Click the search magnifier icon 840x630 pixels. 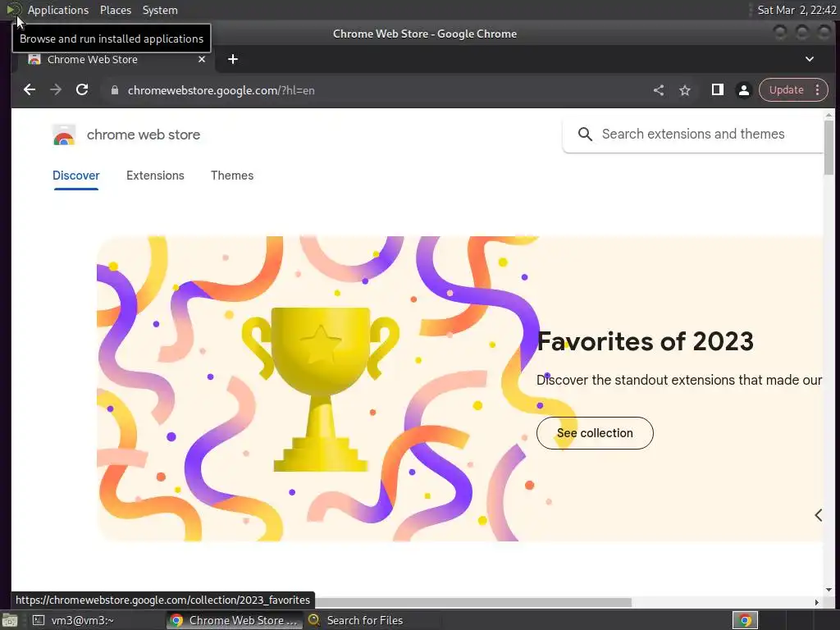tap(585, 134)
